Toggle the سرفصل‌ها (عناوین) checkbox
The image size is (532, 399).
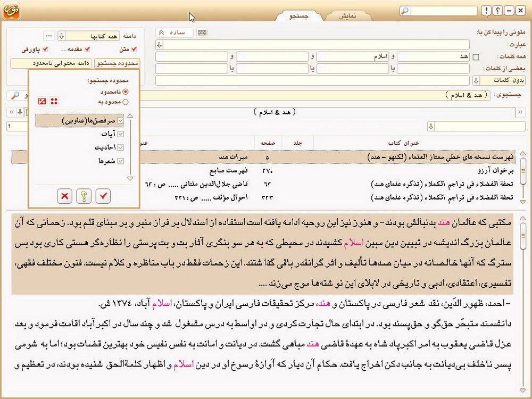pyautogui.click(x=120, y=120)
